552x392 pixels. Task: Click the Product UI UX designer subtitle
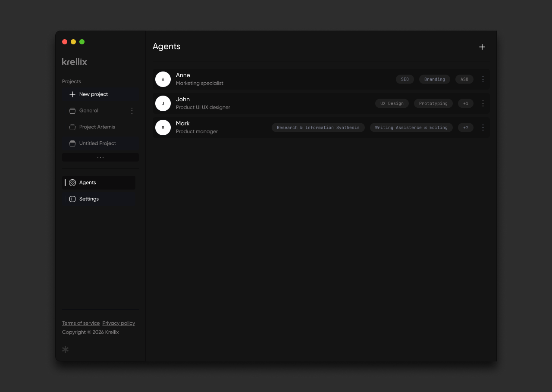pos(203,107)
